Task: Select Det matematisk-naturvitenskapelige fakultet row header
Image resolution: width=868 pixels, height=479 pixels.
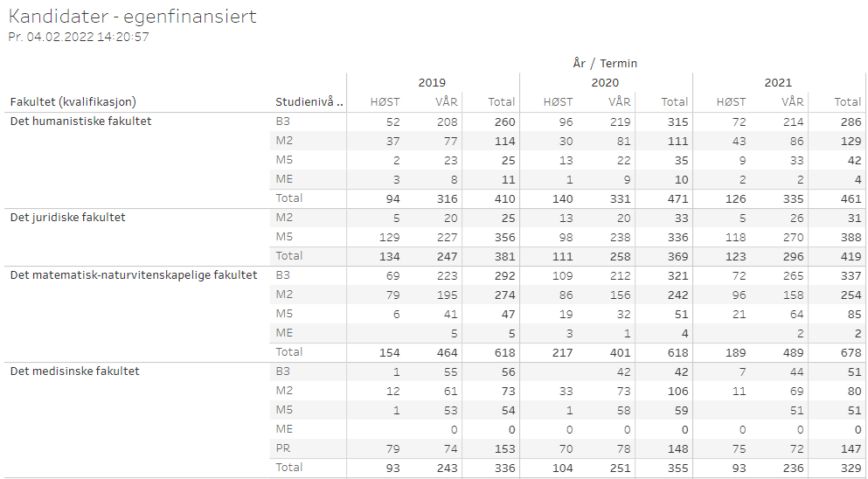Action: 134,275
